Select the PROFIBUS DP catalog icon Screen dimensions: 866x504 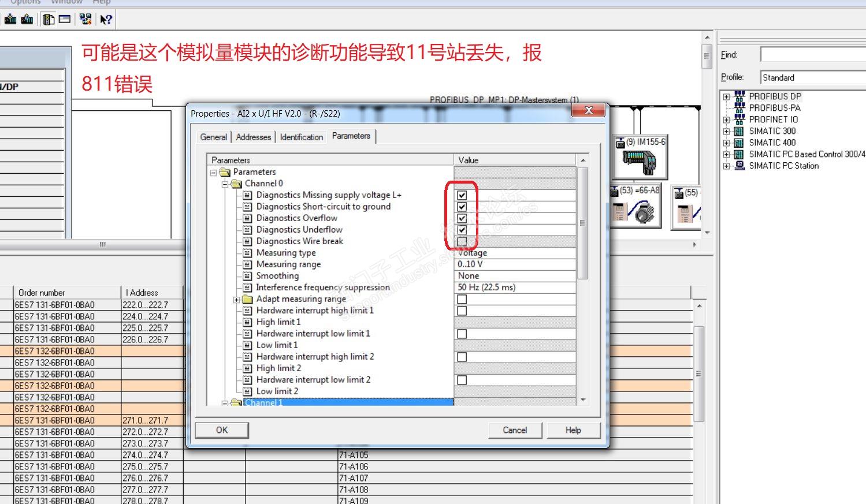pos(739,96)
